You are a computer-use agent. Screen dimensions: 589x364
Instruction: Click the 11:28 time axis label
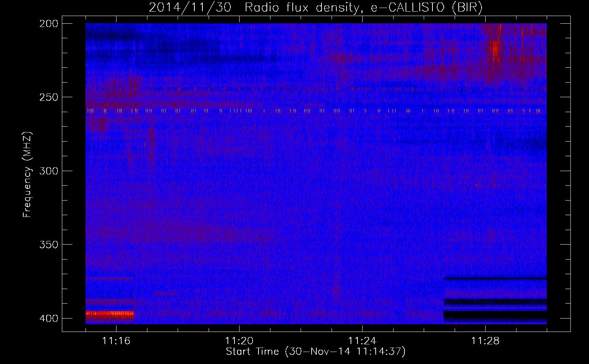coord(485,341)
